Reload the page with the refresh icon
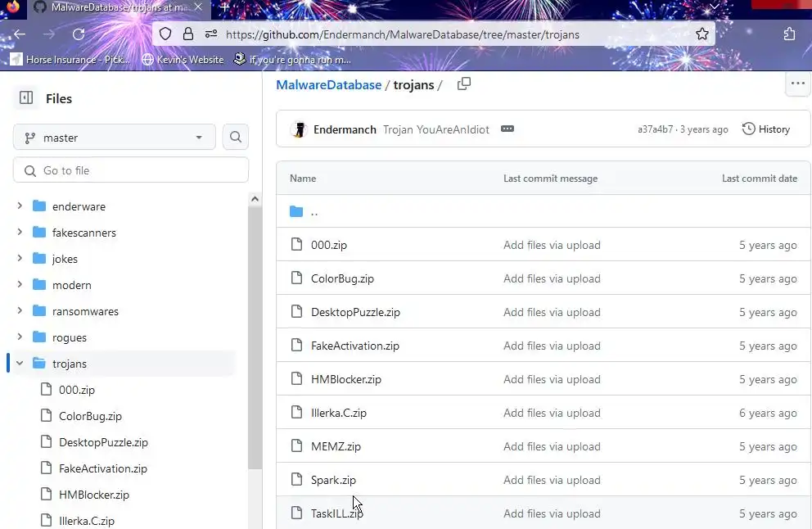This screenshot has width=812, height=529. click(x=79, y=34)
